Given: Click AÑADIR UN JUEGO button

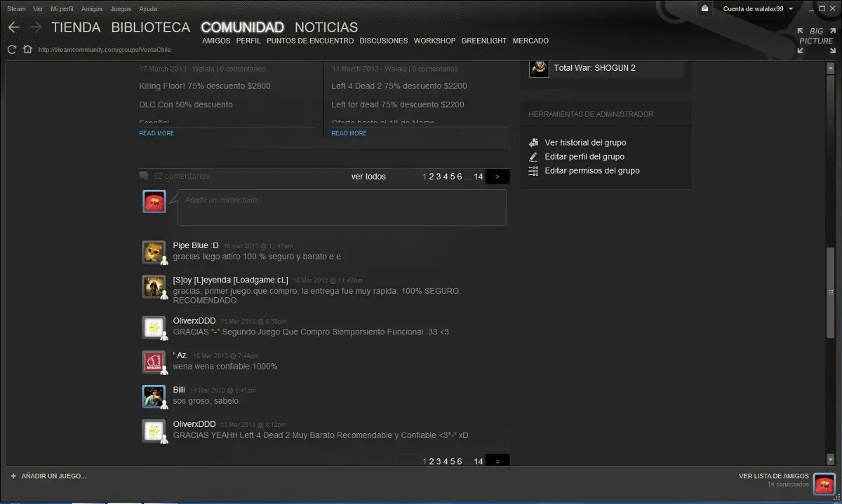Looking at the screenshot, I should coord(54,476).
